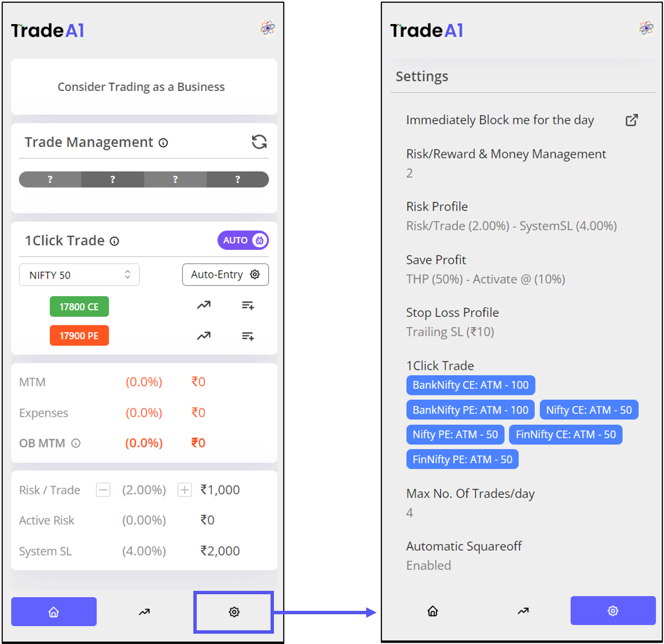Decrease Risk / Trade with minus button
Viewport: 664px width, 644px height.
point(103,490)
